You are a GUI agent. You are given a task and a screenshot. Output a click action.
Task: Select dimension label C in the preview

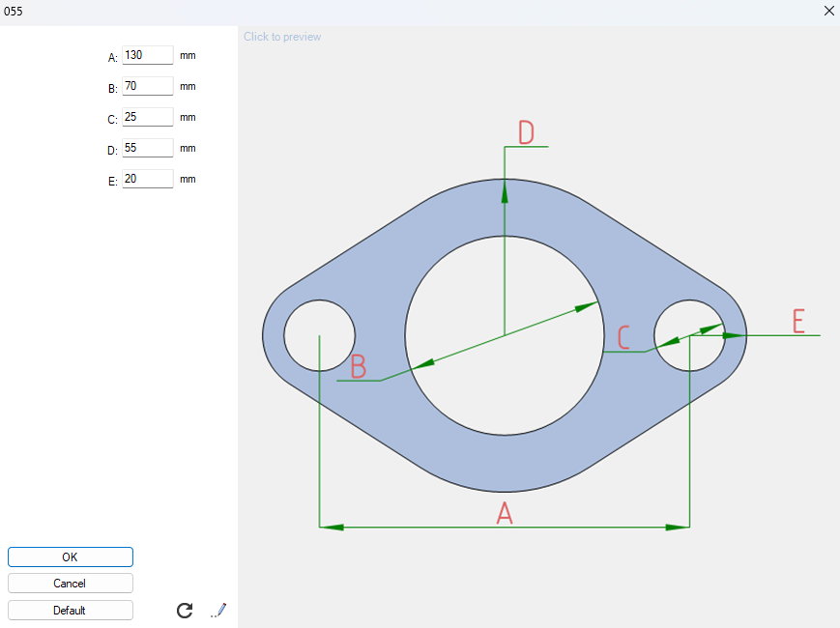(623, 338)
